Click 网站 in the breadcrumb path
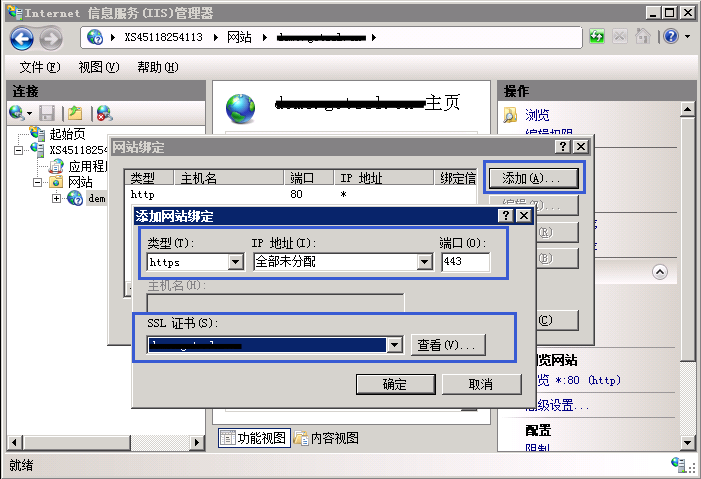 pos(239,37)
